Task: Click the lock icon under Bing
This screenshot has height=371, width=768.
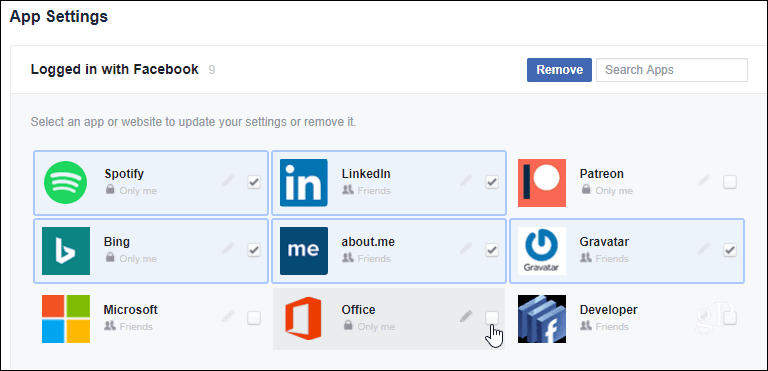Action: click(110, 258)
